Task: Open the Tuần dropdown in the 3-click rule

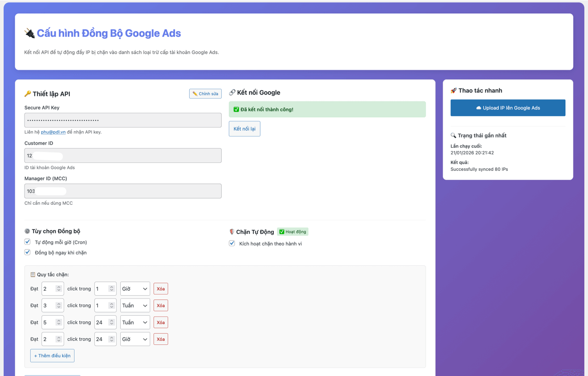Action: click(x=135, y=306)
